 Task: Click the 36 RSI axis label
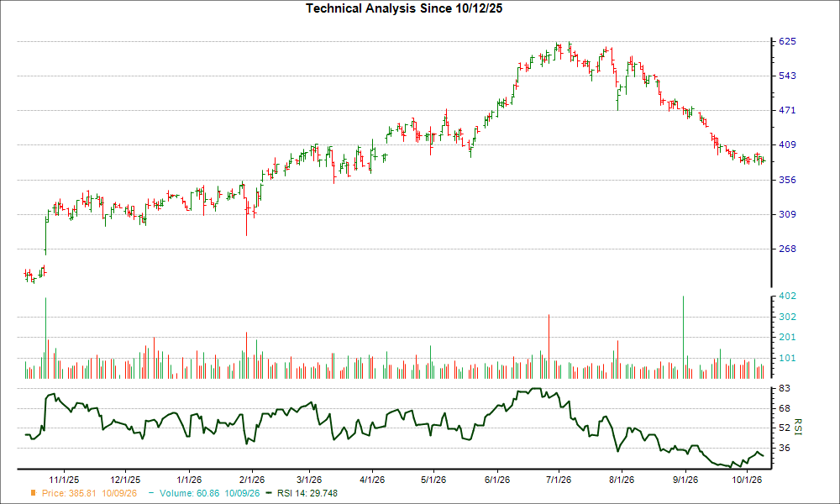(785, 448)
